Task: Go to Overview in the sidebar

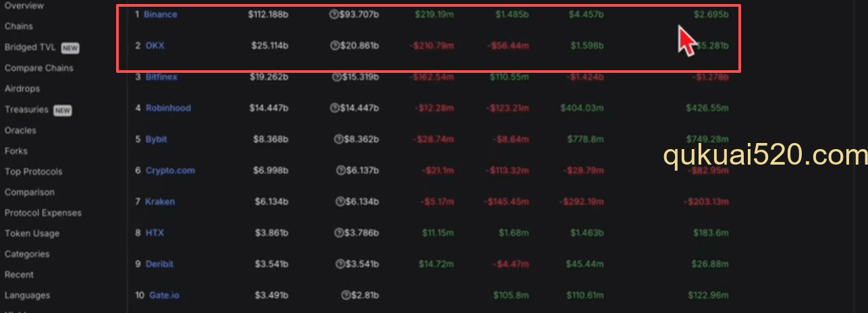Action: pyautogui.click(x=24, y=5)
